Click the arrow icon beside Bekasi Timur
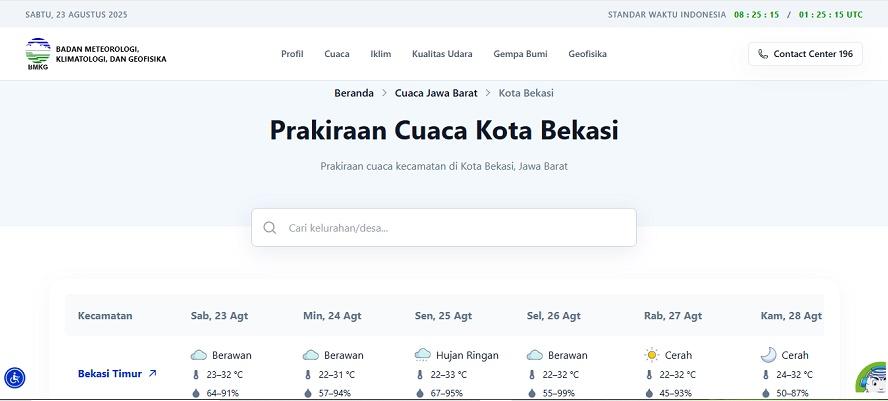 click(x=152, y=374)
